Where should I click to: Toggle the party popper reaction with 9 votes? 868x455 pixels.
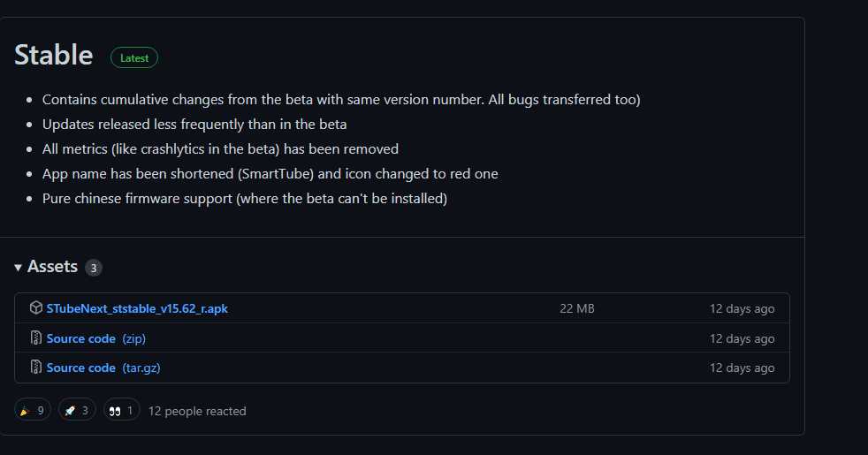coord(32,411)
